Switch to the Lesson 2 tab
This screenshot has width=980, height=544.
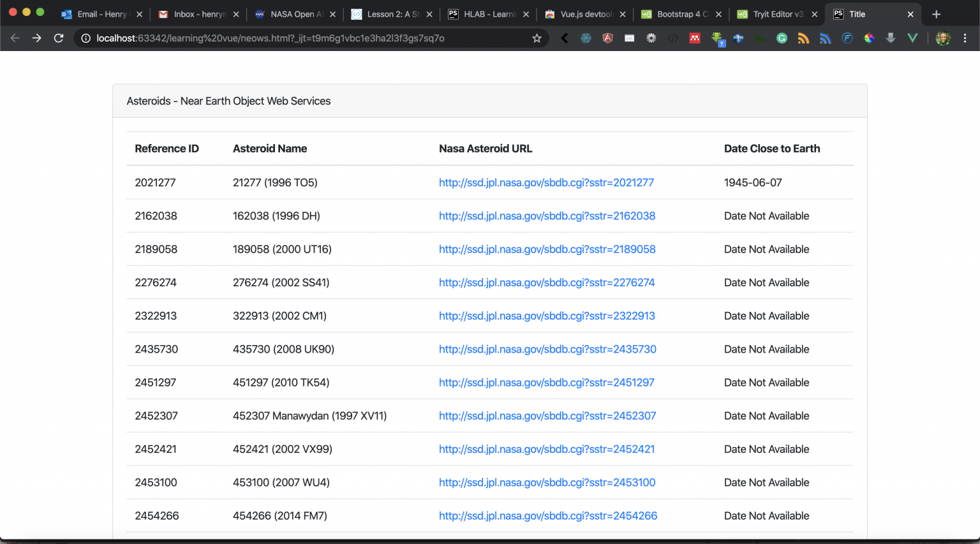391,14
